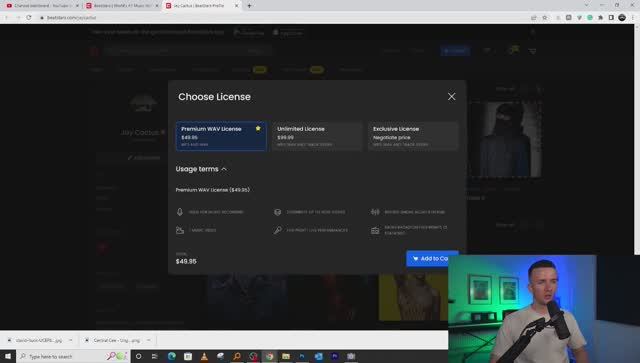Click the $49.95 total price text
Screen dimensions: 640x363
[x=186, y=261]
